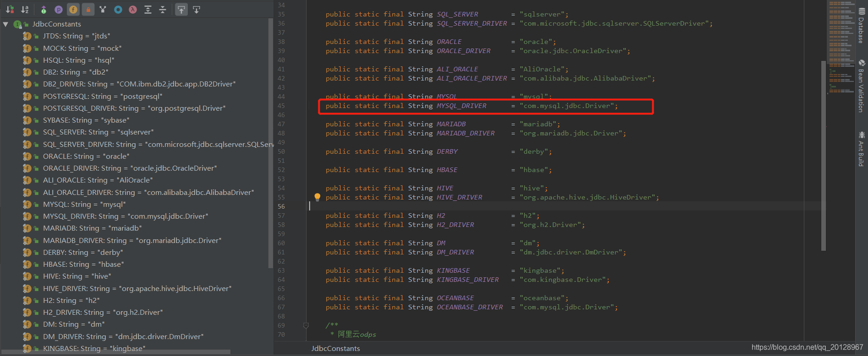Click ORACLE_DRIVER identifier on line 39
Viewport: 868px width, 356px height.
(464, 51)
